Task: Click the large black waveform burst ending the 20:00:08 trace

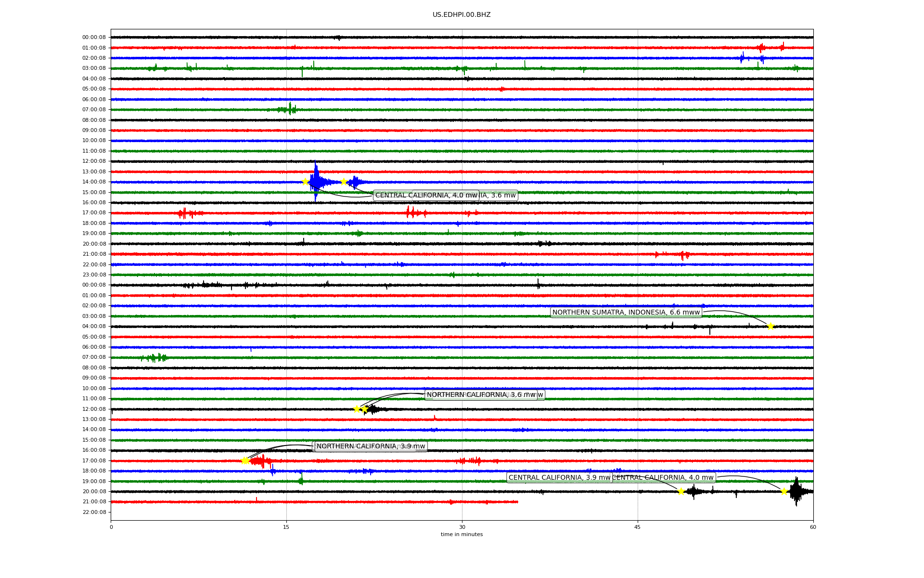Action: coord(796,491)
